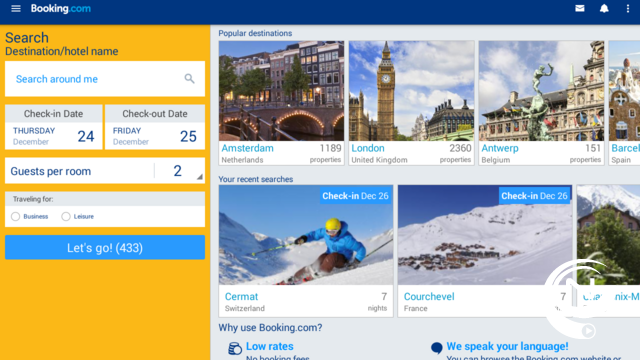640x360 pixels.
Task: Click 'Destination/hotel name' label
Action: 62,51
